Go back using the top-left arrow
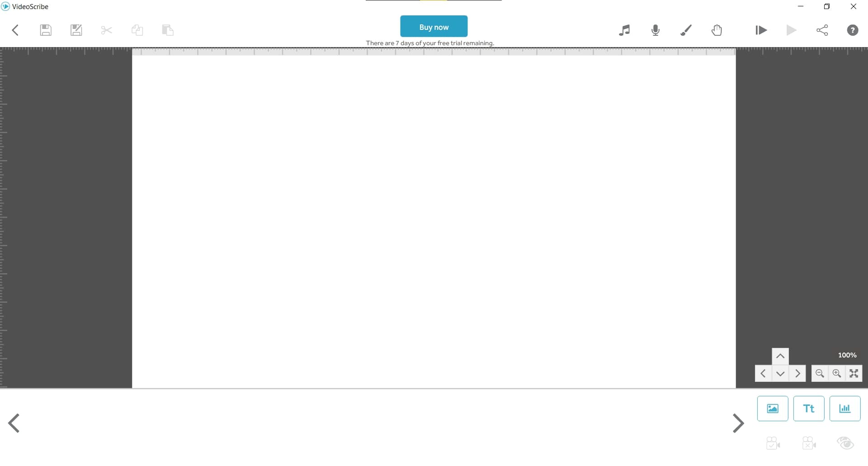This screenshot has width=868, height=466. 15,30
